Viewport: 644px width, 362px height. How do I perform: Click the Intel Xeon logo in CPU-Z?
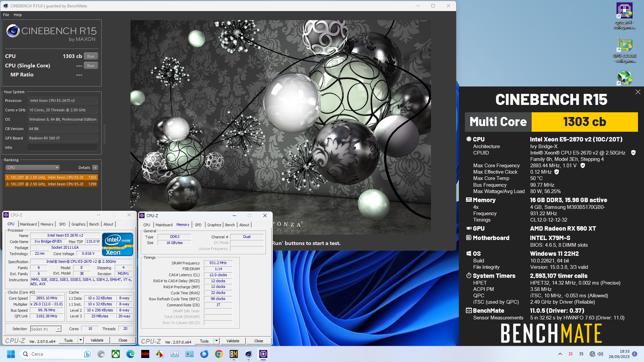click(x=118, y=244)
